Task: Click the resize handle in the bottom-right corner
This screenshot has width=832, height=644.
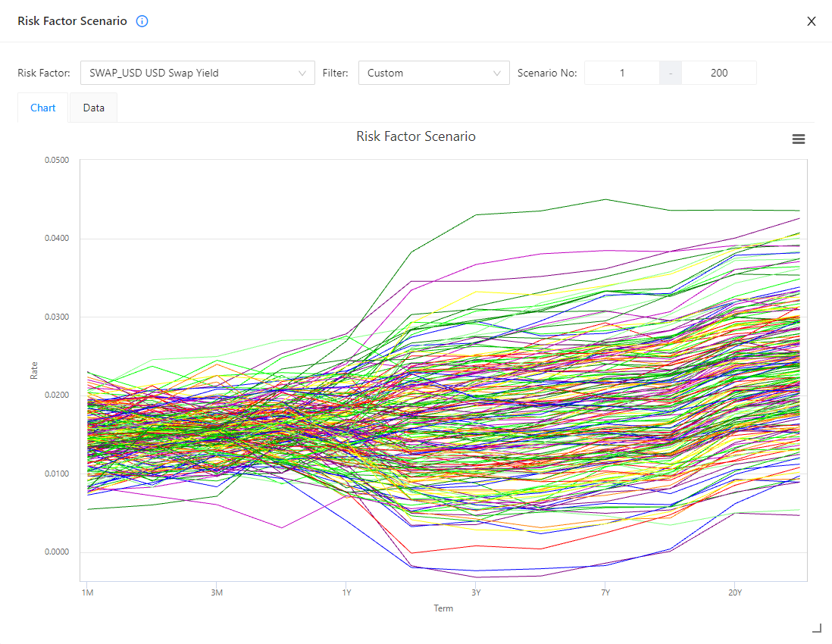Action: tap(816, 627)
